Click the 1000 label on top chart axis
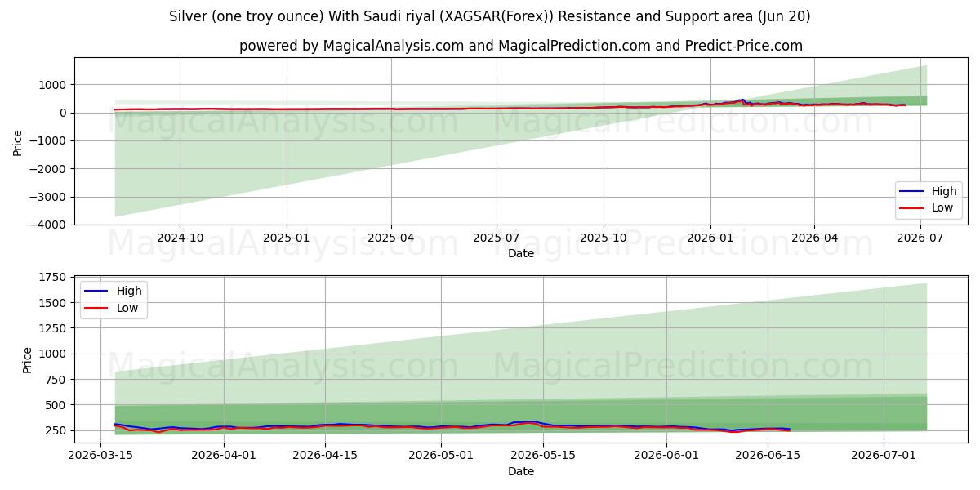 pyautogui.click(x=54, y=85)
